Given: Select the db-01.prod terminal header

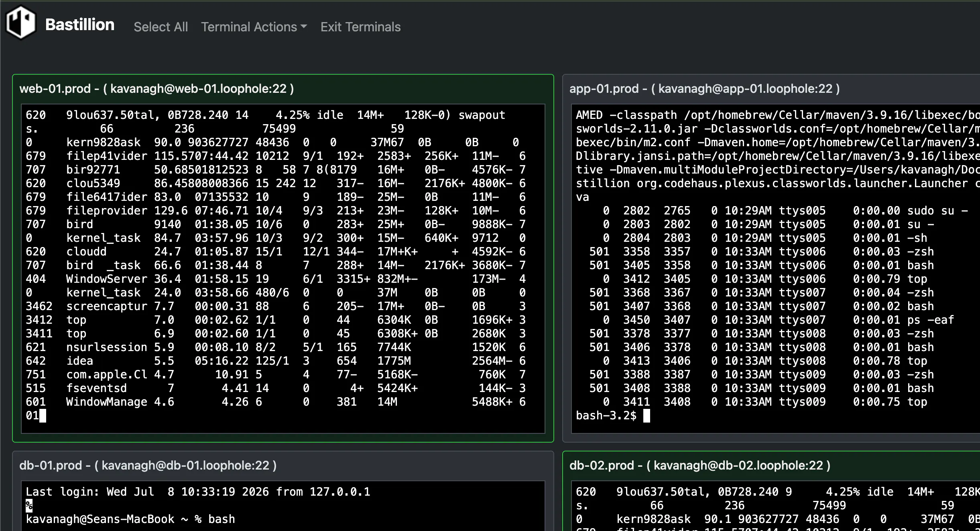Looking at the screenshot, I should tap(148, 465).
